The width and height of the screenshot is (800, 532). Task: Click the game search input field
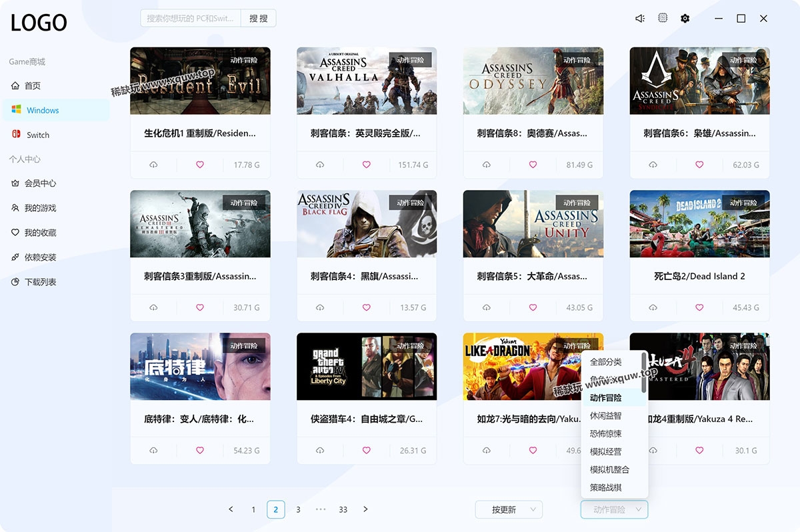(191, 19)
